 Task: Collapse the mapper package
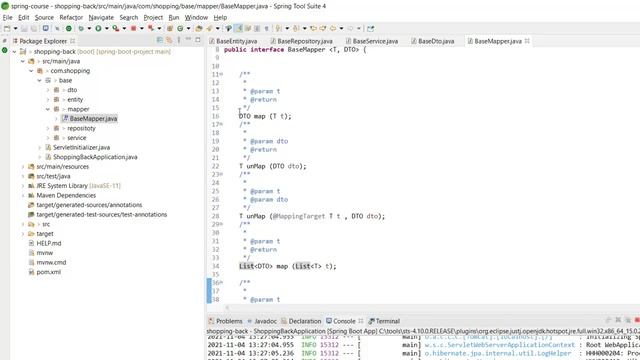(48, 109)
